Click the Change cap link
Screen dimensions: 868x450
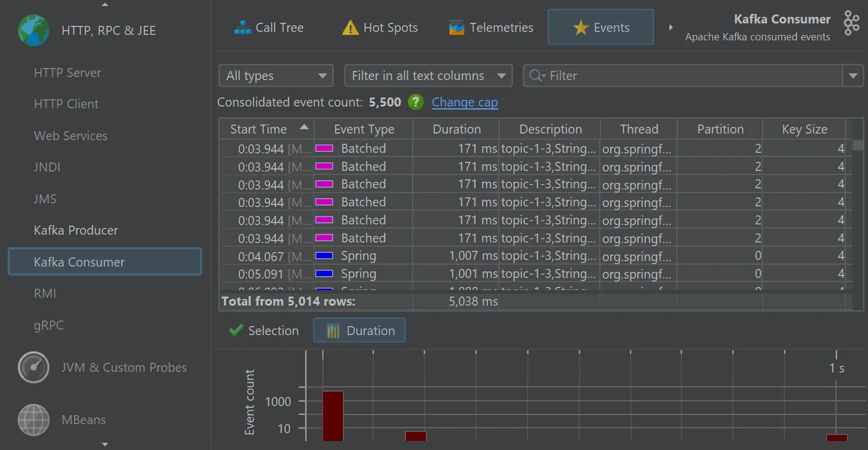[x=464, y=102]
